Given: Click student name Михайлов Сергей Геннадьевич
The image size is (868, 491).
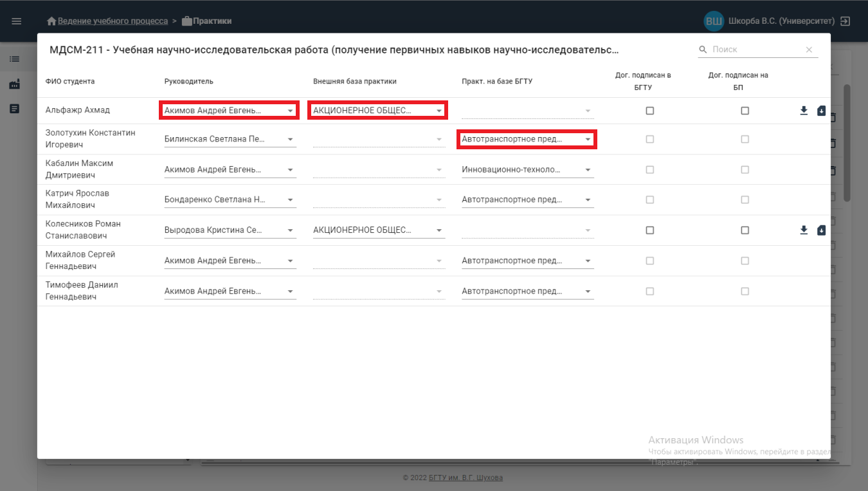Looking at the screenshot, I should click(x=80, y=260).
